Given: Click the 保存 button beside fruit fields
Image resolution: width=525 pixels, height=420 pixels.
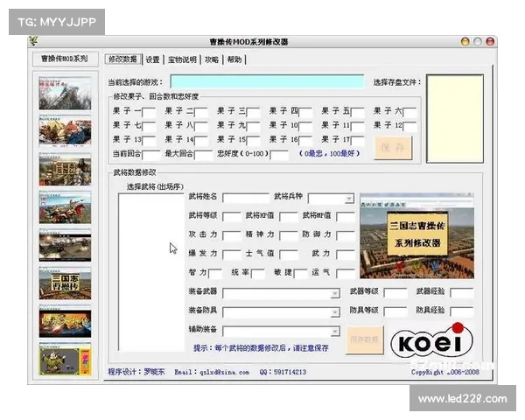Looking at the screenshot, I should tap(393, 148).
